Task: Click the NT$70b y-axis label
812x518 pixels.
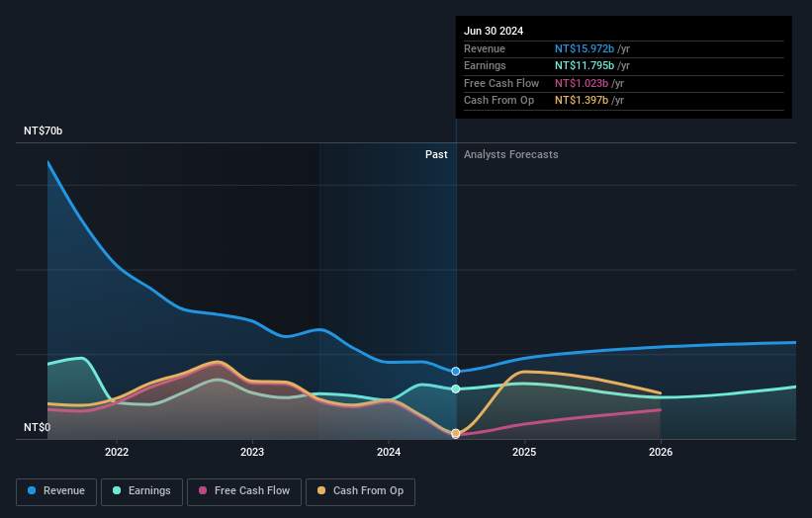Action: click(43, 130)
